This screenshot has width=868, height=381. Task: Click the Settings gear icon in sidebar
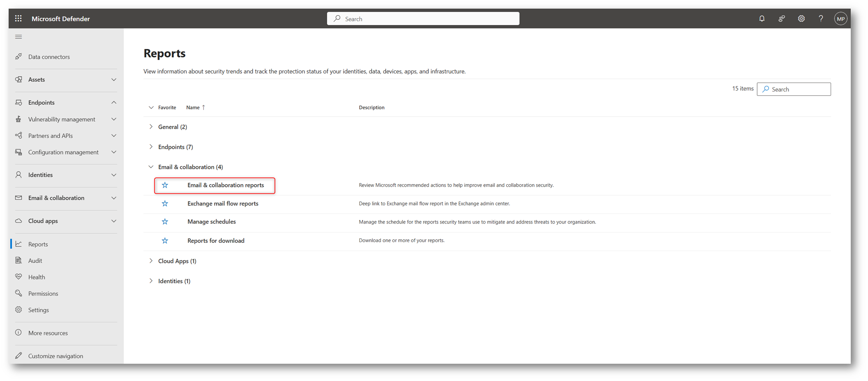[18, 310]
